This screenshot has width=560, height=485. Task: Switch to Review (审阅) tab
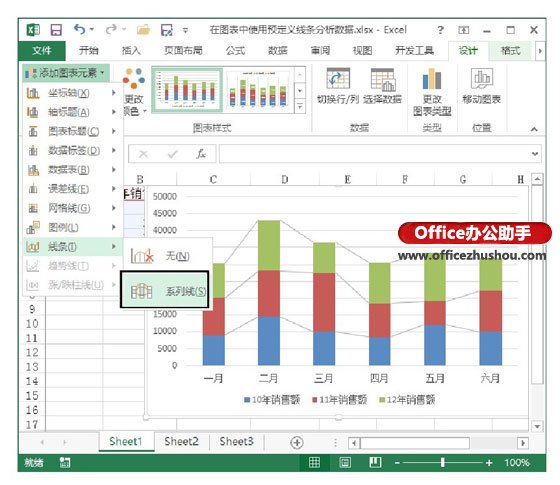point(320,51)
